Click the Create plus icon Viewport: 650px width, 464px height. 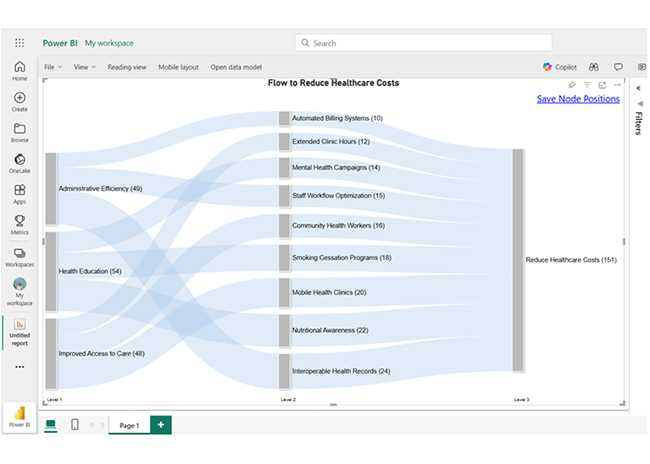tap(19, 101)
